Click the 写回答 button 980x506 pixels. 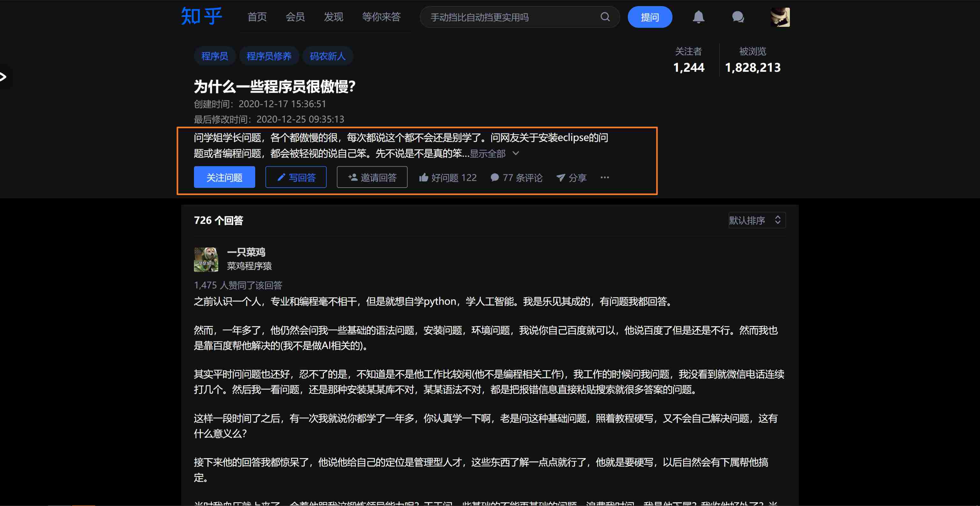tap(296, 177)
